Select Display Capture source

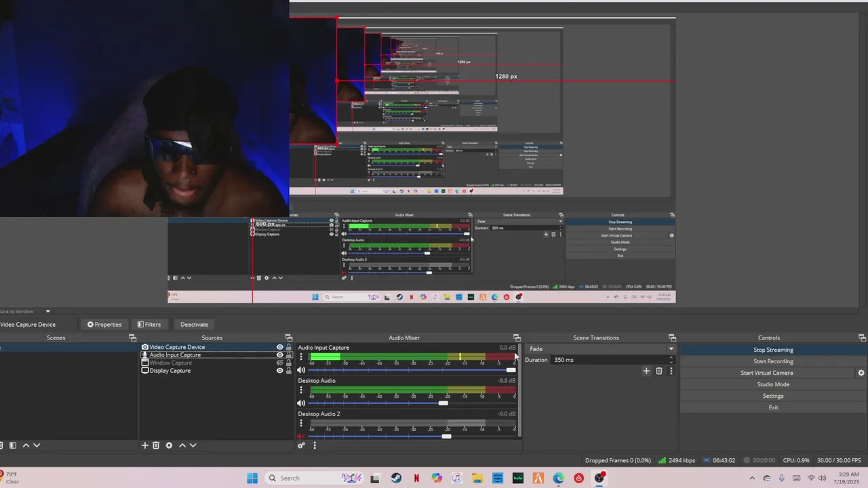[x=170, y=371]
